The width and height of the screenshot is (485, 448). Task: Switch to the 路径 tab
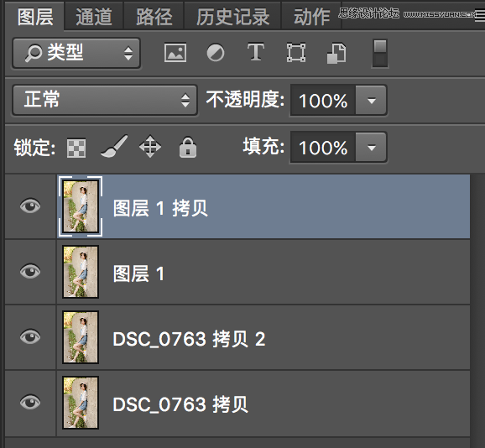tap(154, 16)
